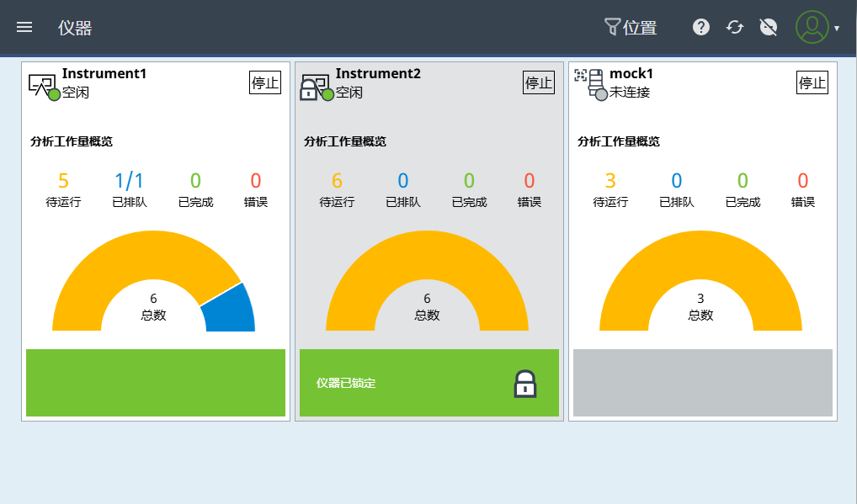Click Instrument1 空闲 status text
857x504 pixels.
click(x=76, y=93)
